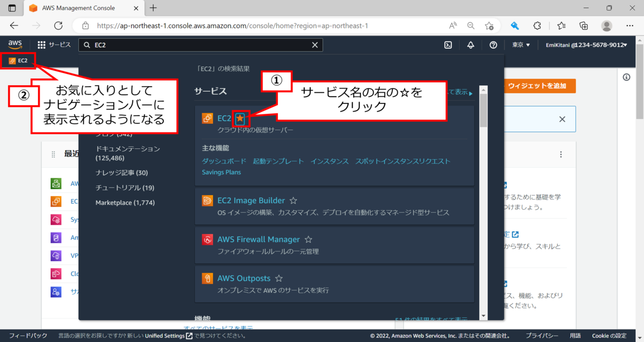Open the help question mark menu
This screenshot has width=644, height=342.
493,45
